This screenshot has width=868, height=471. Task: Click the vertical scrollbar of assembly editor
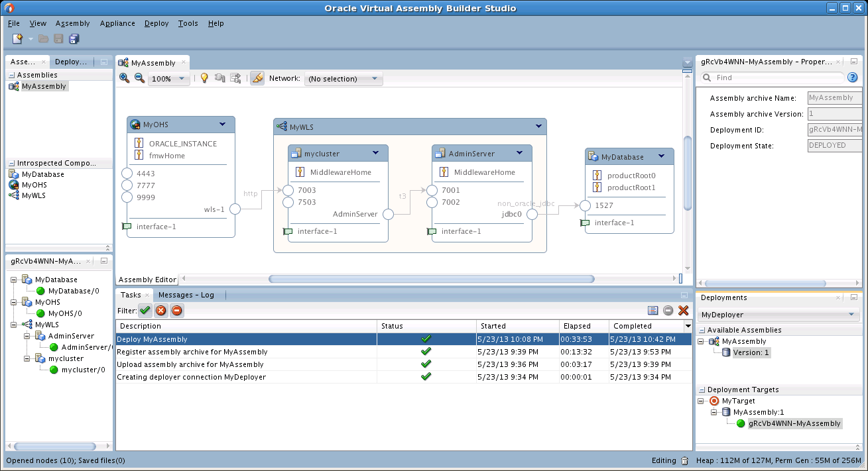[688, 172]
